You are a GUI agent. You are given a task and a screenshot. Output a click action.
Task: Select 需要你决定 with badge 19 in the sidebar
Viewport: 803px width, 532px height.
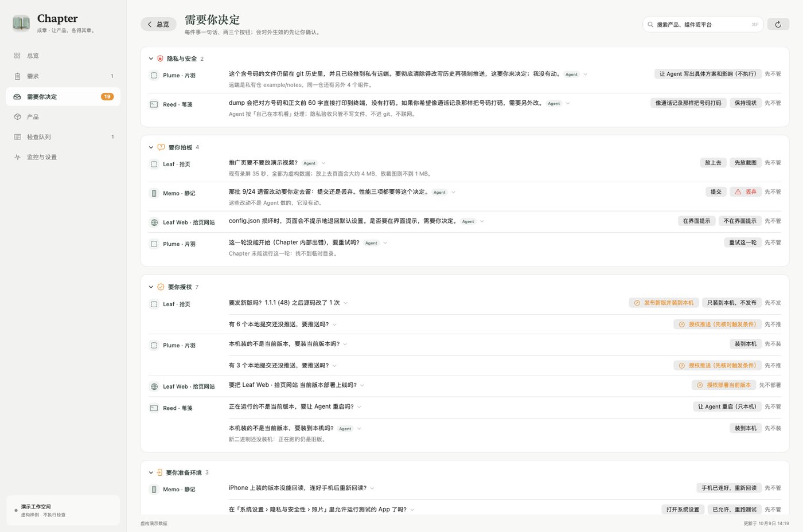pyautogui.click(x=63, y=96)
